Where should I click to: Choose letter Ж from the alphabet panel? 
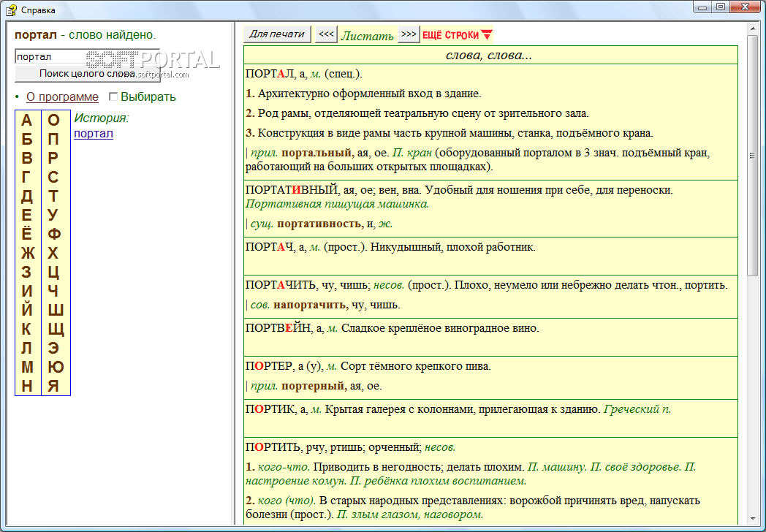[27, 254]
